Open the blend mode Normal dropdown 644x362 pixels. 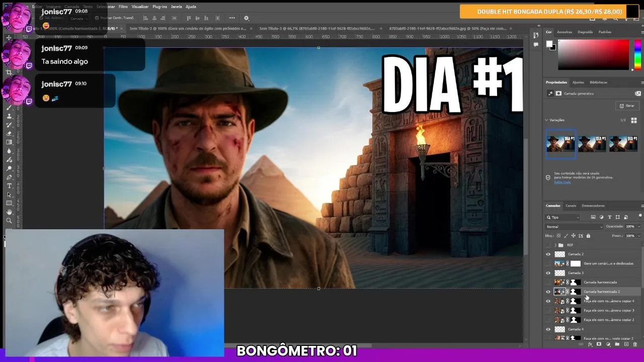tap(575, 227)
